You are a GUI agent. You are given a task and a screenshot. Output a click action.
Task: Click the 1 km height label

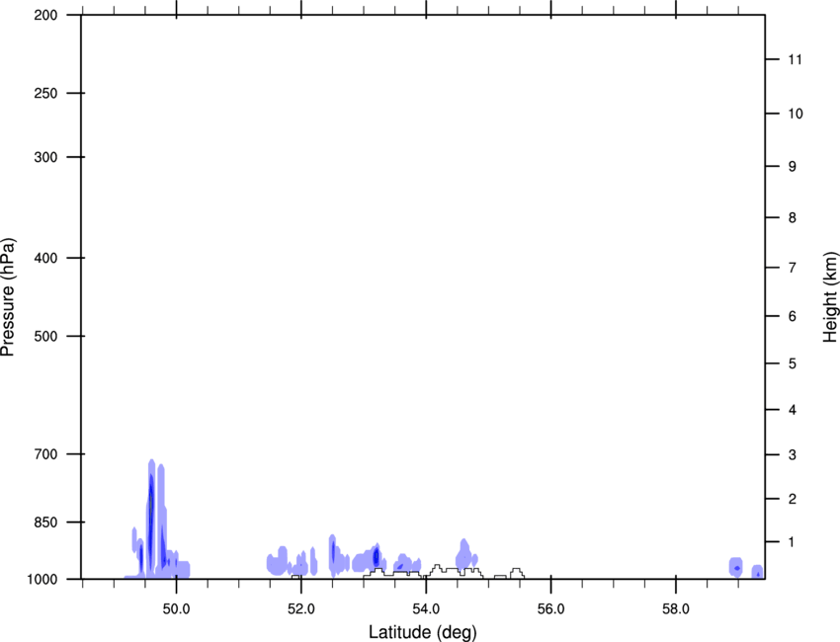click(x=792, y=542)
